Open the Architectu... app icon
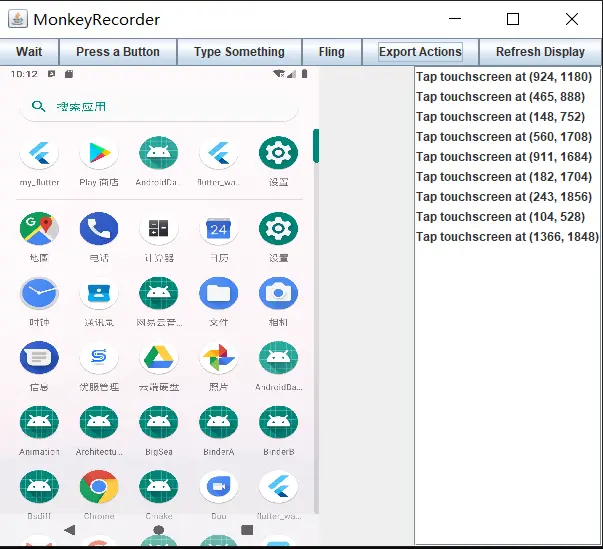This screenshot has width=603, height=549. 99,422
